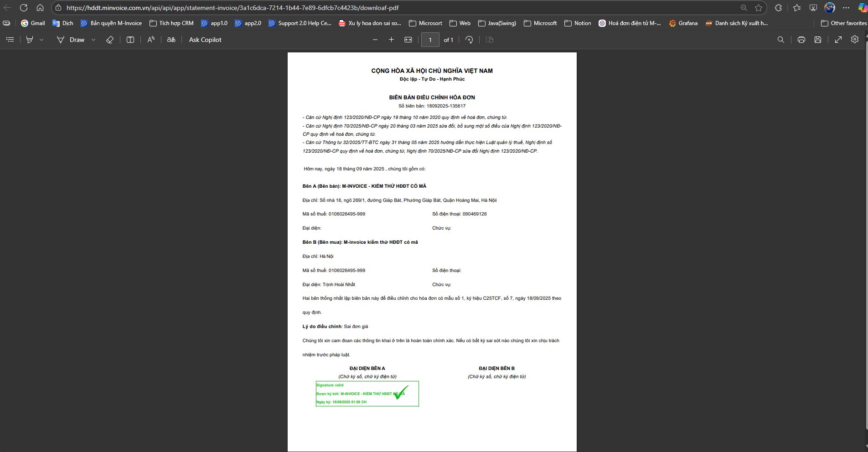This screenshot has width=868, height=452.
Task: Zoom out the PDF with minus button
Action: (375, 40)
